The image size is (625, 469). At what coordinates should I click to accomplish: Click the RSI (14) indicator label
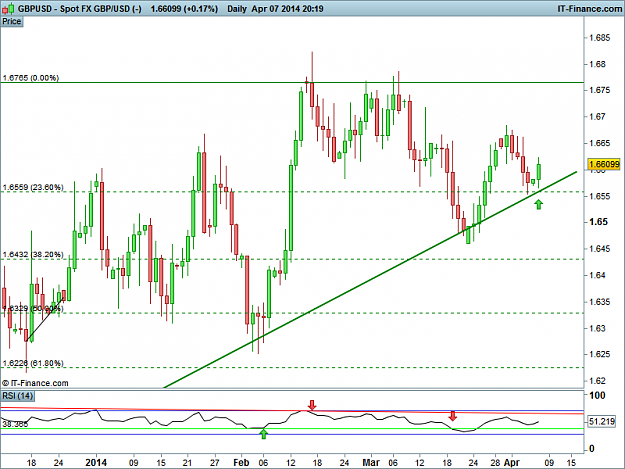pos(18,396)
